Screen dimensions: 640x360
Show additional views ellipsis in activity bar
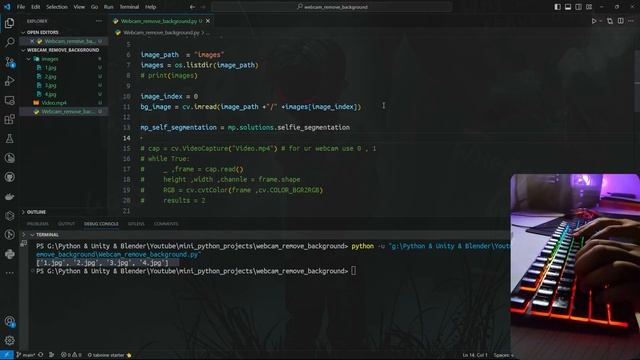click(x=9, y=273)
